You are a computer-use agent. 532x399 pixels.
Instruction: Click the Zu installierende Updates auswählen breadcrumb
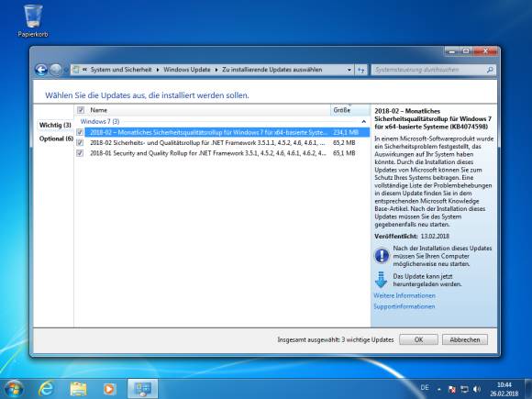tap(272, 70)
